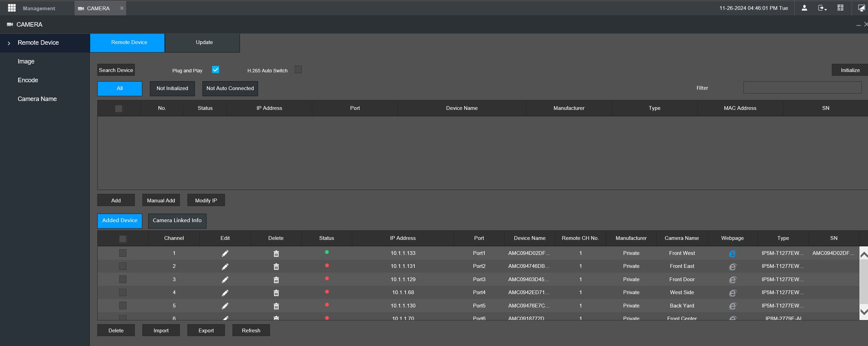This screenshot has height=346, width=868.
Task: Toggle the Plug and Play checkbox
Action: click(x=215, y=70)
